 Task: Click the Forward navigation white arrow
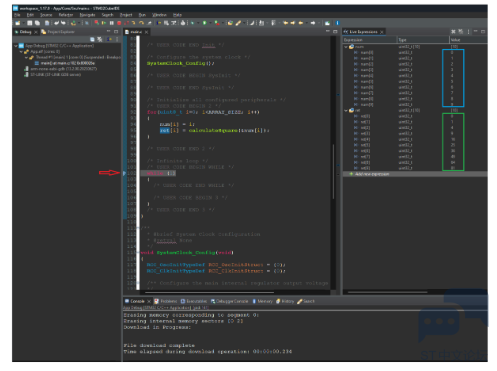coord(313,23)
